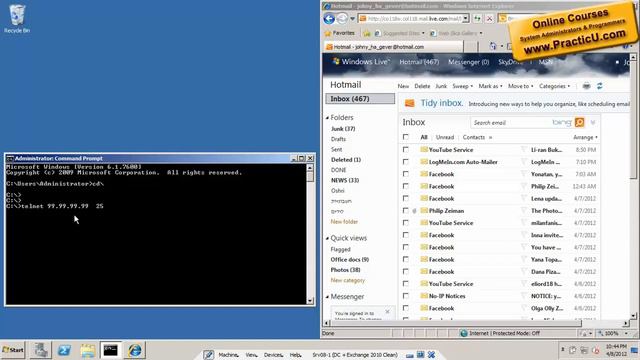Viewport: 640px width, 360px height.
Task: Switch to the Contacts filter
Action: pos(473,137)
